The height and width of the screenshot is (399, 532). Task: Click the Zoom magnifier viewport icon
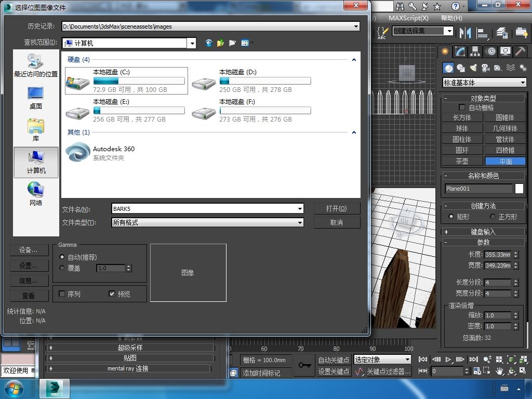[x=487, y=360]
